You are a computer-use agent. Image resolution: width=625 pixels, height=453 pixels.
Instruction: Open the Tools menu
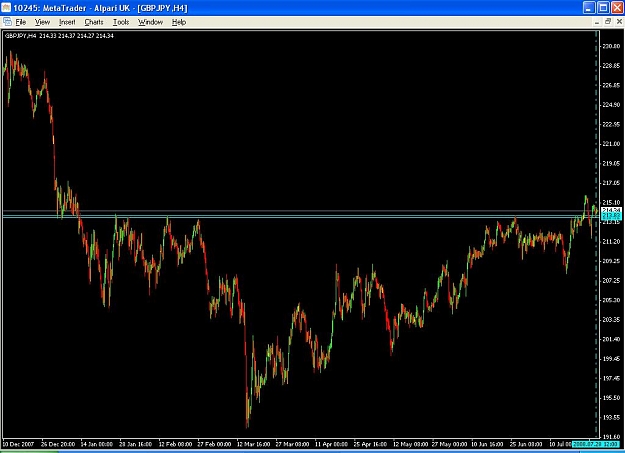(x=121, y=22)
